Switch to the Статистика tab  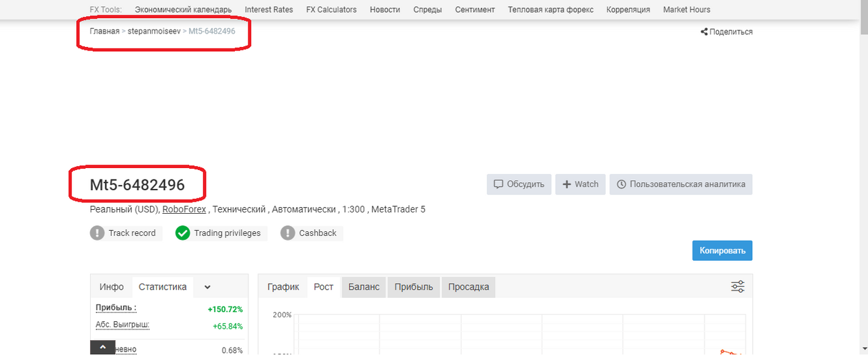click(x=163, y=287)
